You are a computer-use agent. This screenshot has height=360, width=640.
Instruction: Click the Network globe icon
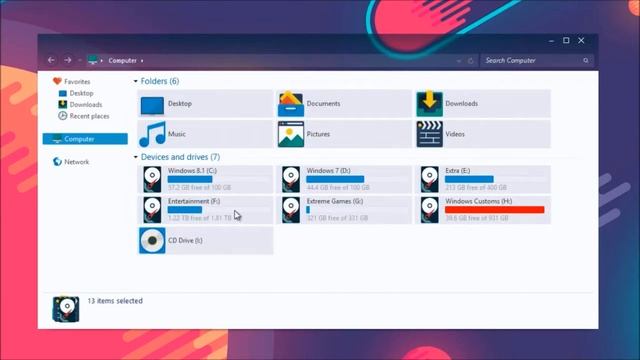coord(57,162)
